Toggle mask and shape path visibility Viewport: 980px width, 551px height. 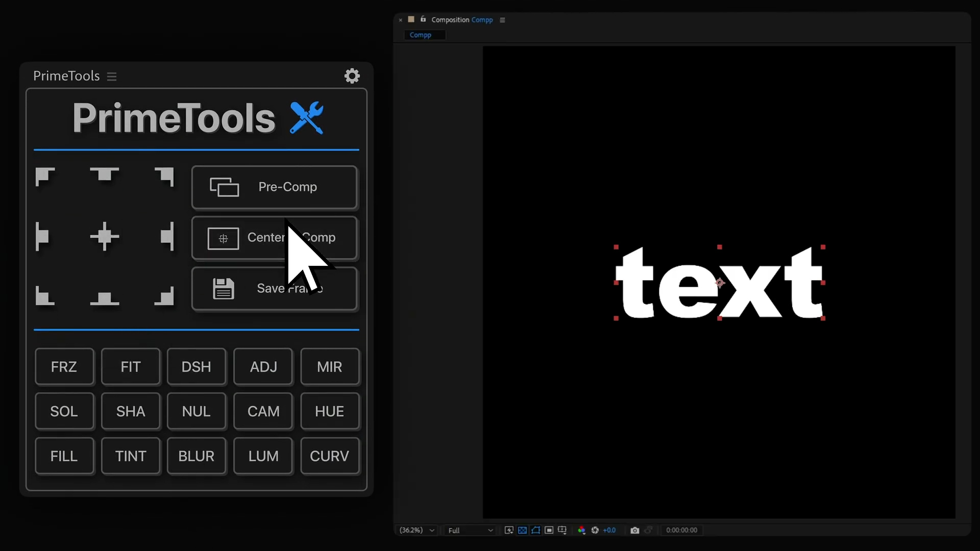(x=535, y=531)
